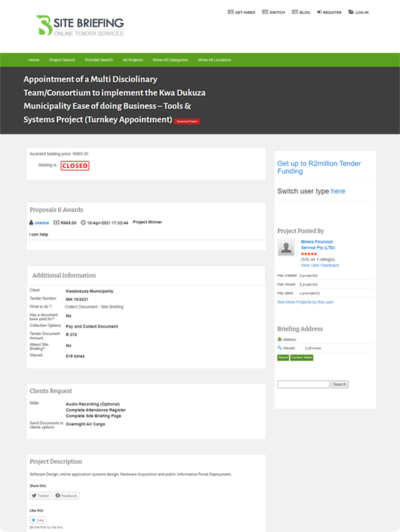400x532 pixels.
Task: Open the Project Search menu item
Action: point(62,60)
